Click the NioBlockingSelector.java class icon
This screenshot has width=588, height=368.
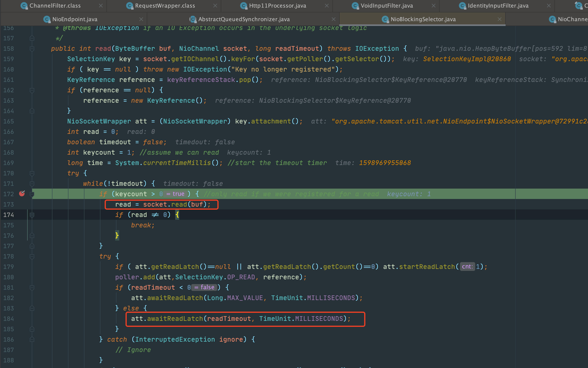385,19
